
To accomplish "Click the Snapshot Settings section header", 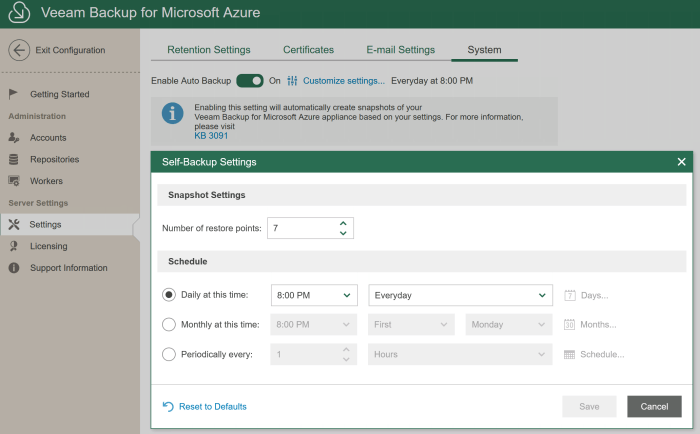I will click(421, 195).
